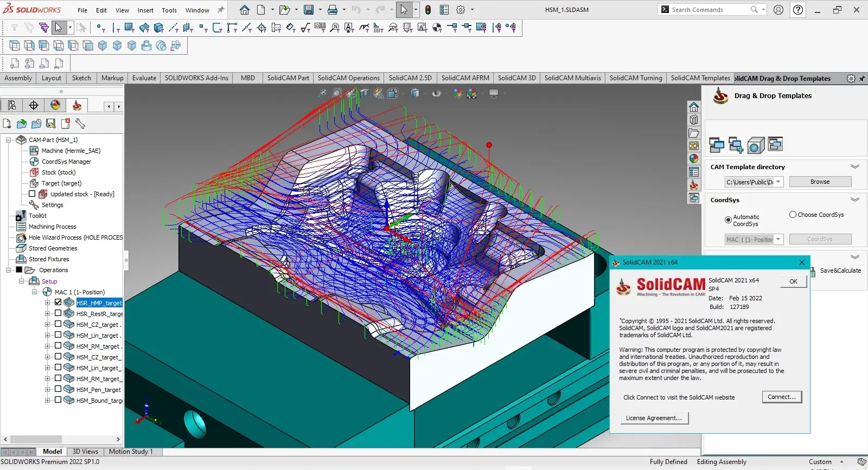
Task: Click the License Agreement... button
Action: (x=654, y=418)
